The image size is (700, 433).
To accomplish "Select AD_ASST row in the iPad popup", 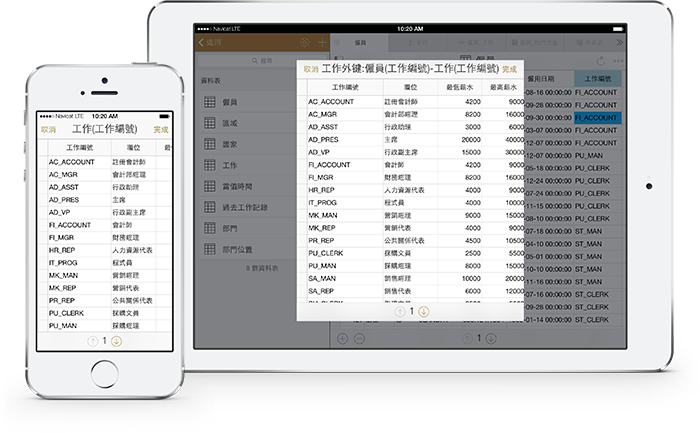I will click(411, 127).
